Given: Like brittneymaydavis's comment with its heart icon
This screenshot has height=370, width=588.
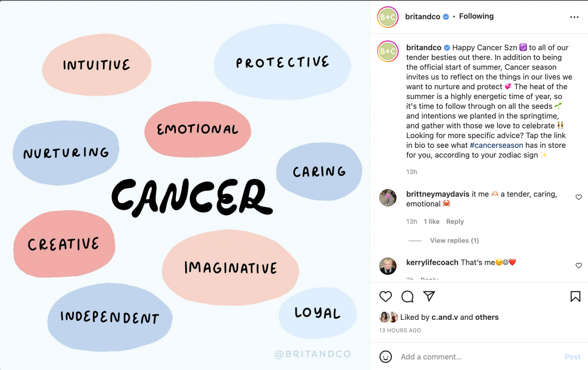Looking at the screenshot, I should click(579, 197).
